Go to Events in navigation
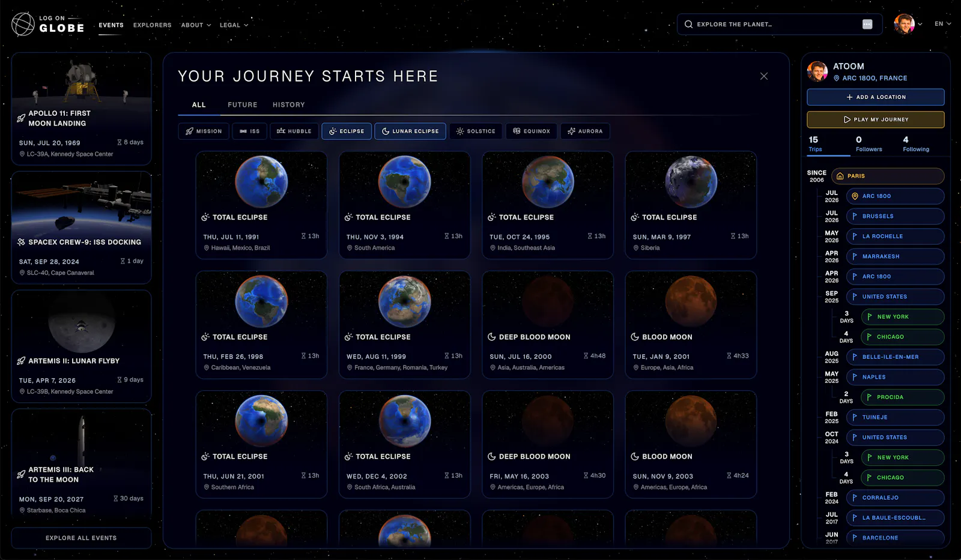 tap(111, 25)
